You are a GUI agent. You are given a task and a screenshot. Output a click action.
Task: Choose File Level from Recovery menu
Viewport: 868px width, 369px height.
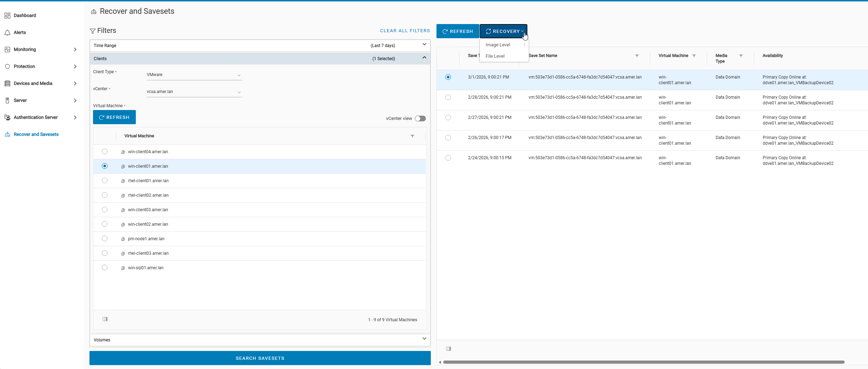(x=495, y=56)
